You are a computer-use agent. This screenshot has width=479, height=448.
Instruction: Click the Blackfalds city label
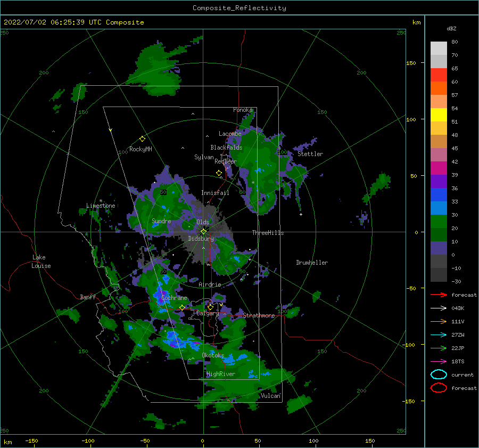point(226,148)
